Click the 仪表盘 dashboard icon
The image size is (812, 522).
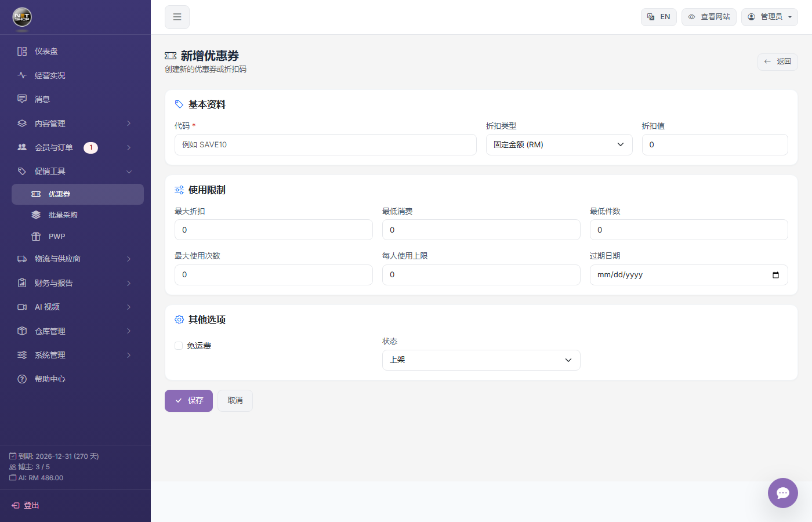(x=22, y=51)
